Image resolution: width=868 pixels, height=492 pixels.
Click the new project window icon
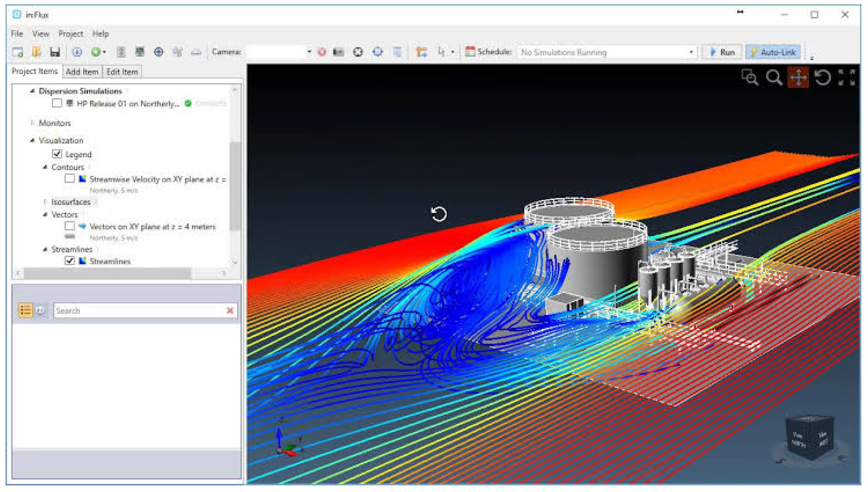click(x=17, y=52)
